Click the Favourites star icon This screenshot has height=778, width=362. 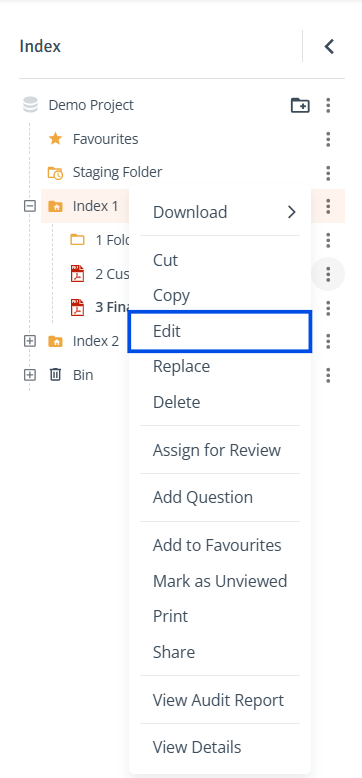point(55,139)
